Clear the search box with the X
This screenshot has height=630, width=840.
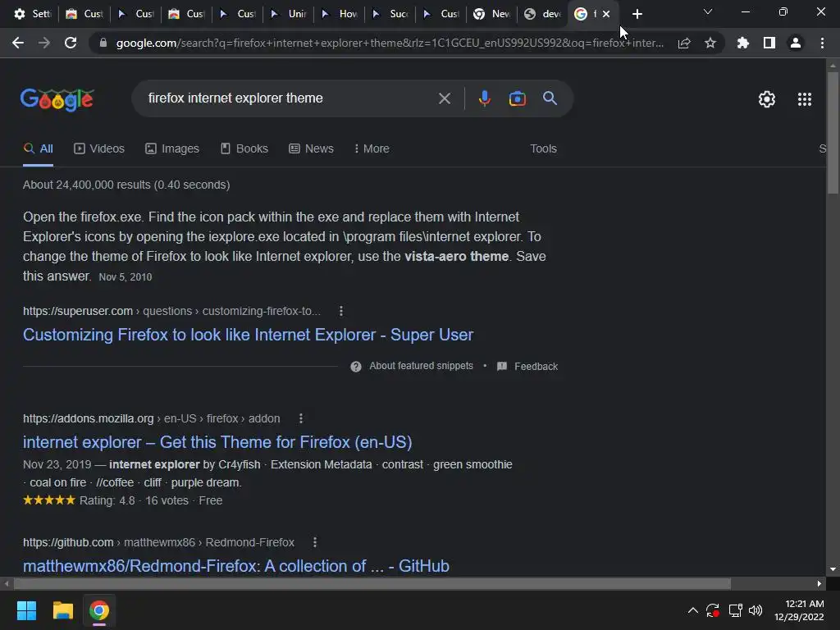click(444, 98)
